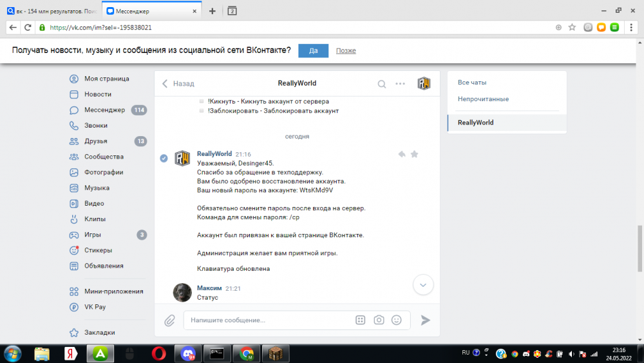Reply to the ReallyWorld message

(402, 154)
